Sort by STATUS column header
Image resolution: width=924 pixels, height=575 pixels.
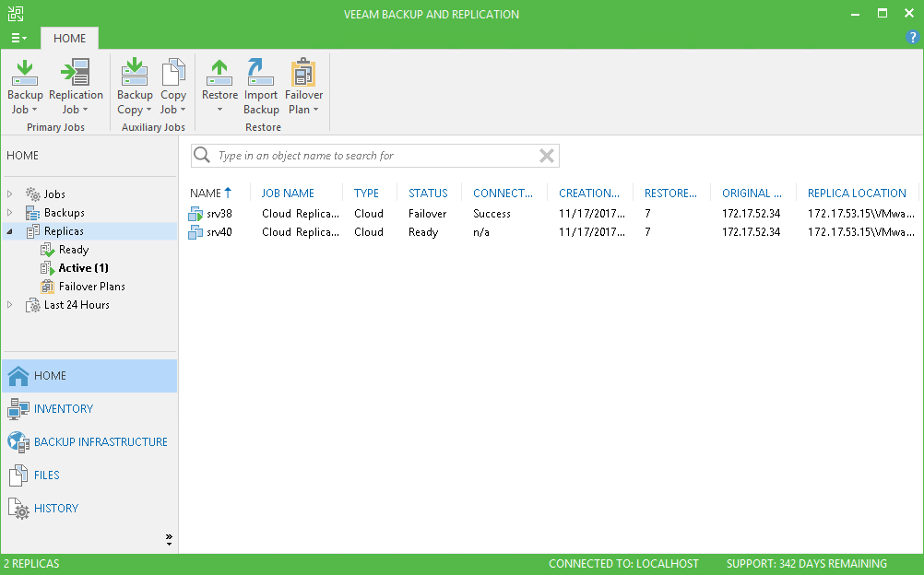[x=430, y=193]
